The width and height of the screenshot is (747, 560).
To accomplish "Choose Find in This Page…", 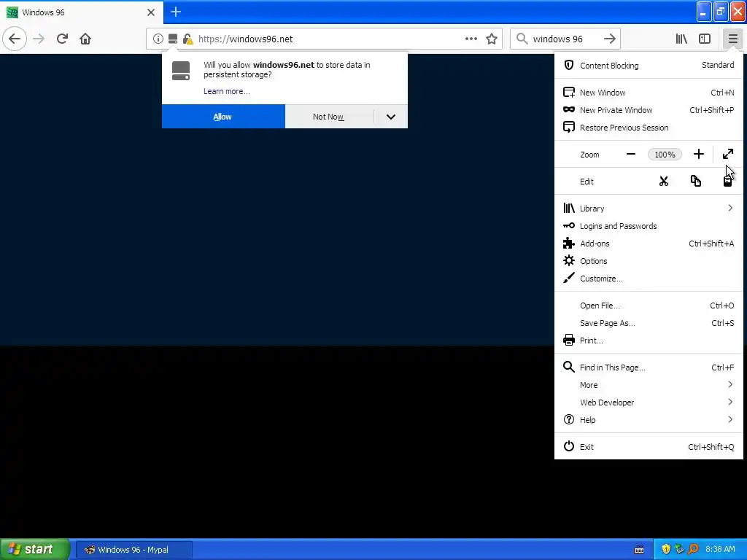I will tap(649, 367).
